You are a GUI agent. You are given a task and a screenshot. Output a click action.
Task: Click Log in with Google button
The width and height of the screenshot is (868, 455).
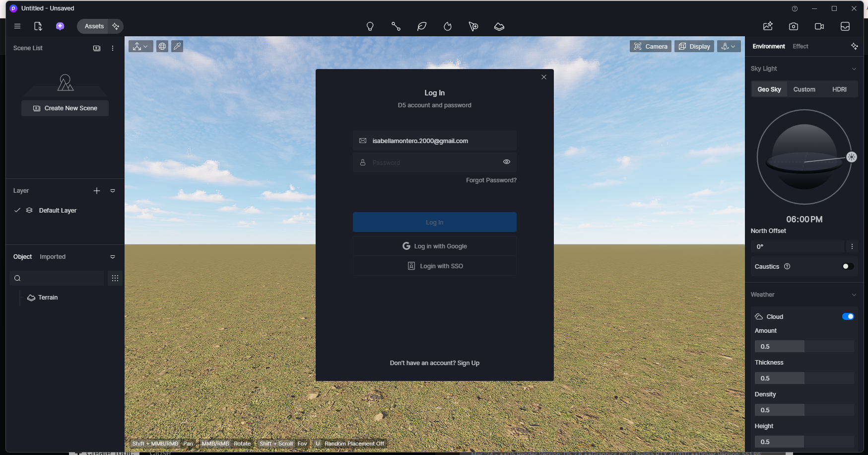435,246
